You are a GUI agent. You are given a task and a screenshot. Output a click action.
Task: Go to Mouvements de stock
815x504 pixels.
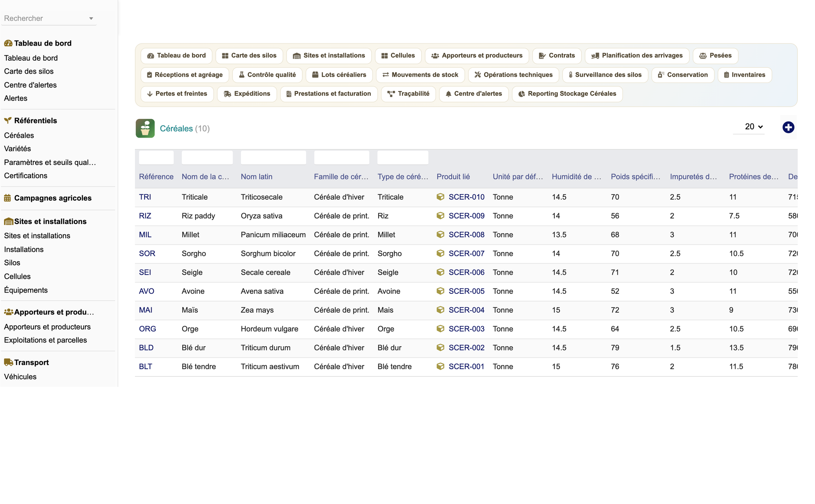420,75
